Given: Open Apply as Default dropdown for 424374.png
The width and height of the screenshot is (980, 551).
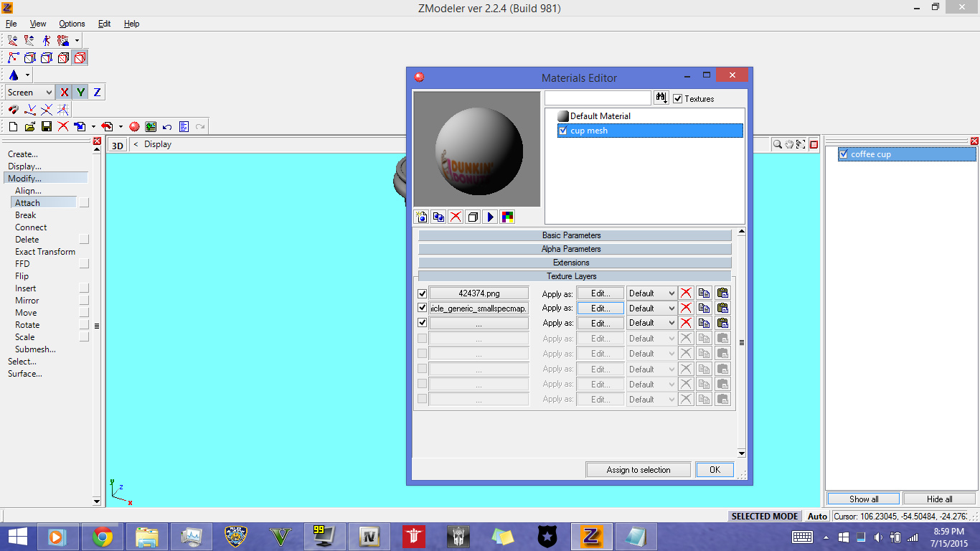Looking at the screenshot, I should coord(651,293).
